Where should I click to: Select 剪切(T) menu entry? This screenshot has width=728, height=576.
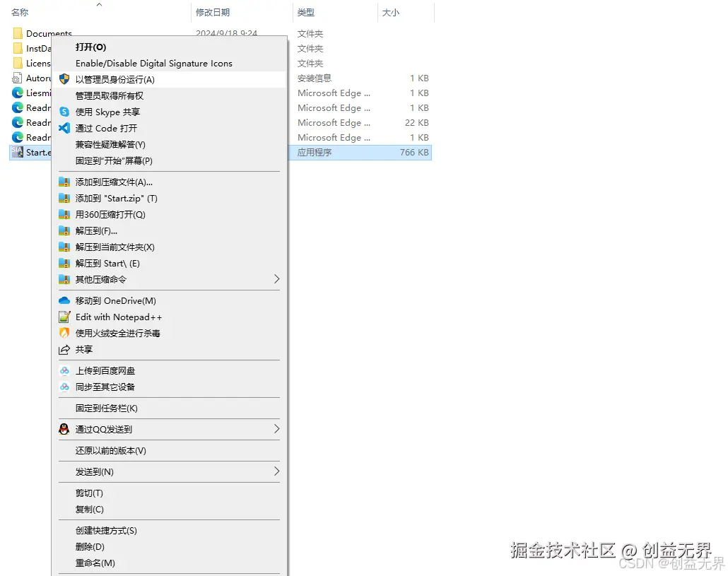click(x=89, y=493)
